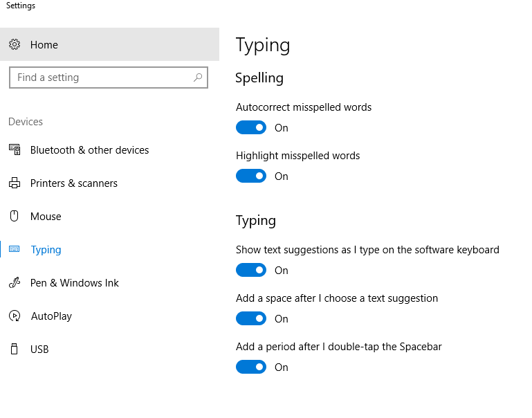
Task: Disable Add a period after double-tap Spacebar
Action: pyautogui.click(x=251, y=367)
